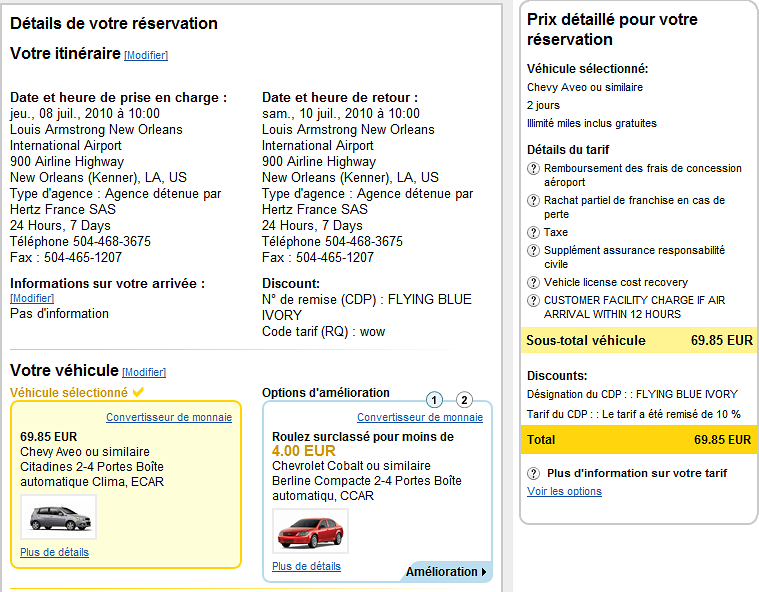Screen dimensions: 759x592
Task: Click the yellow checkmark beside Véhicule sélectionné
Action: (x=138, y=393)
